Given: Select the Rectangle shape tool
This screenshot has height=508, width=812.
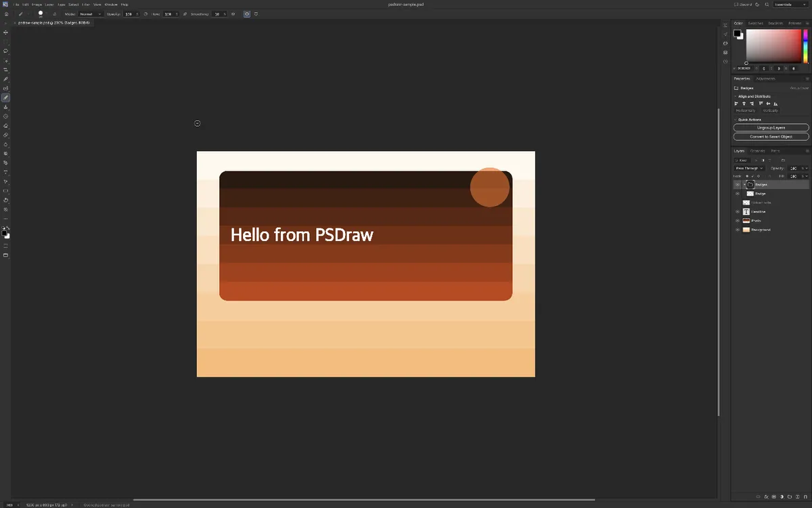Looking at the screenshot, I should pos(5,191).
